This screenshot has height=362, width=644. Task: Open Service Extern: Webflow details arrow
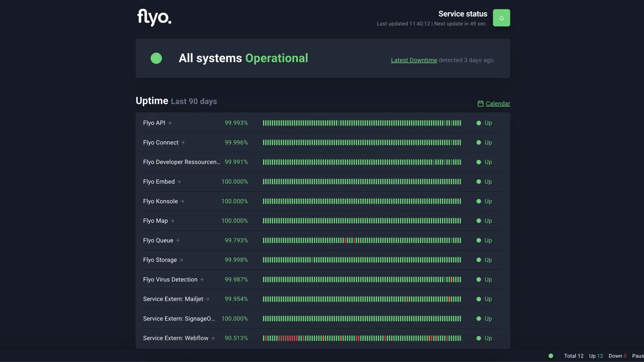pos(213,338)
